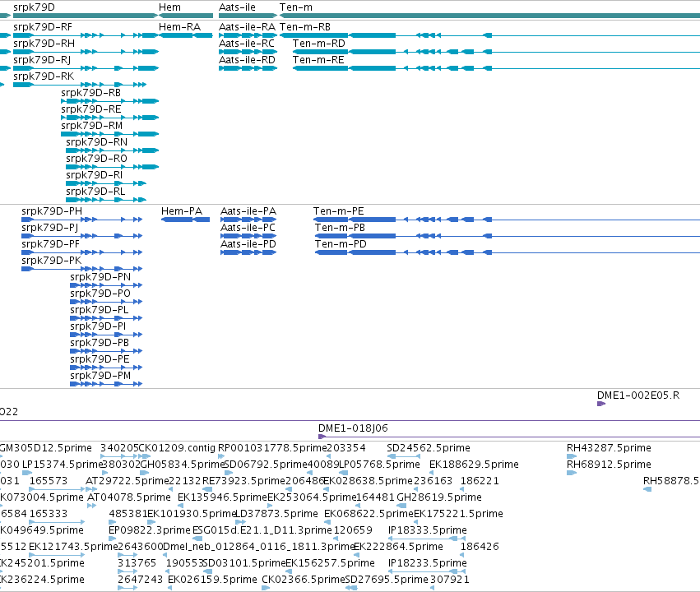Select transcript Aats-ile-RA

pos(247,27)
